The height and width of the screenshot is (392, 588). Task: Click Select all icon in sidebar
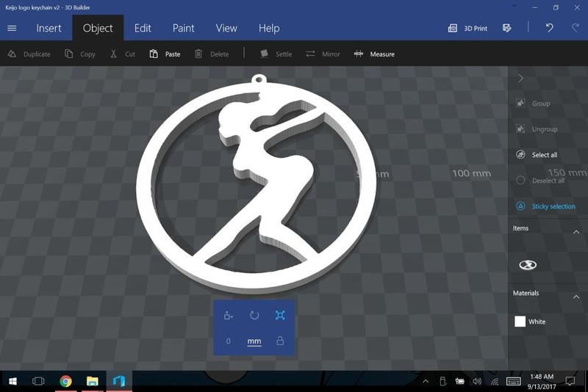(520, 155)
